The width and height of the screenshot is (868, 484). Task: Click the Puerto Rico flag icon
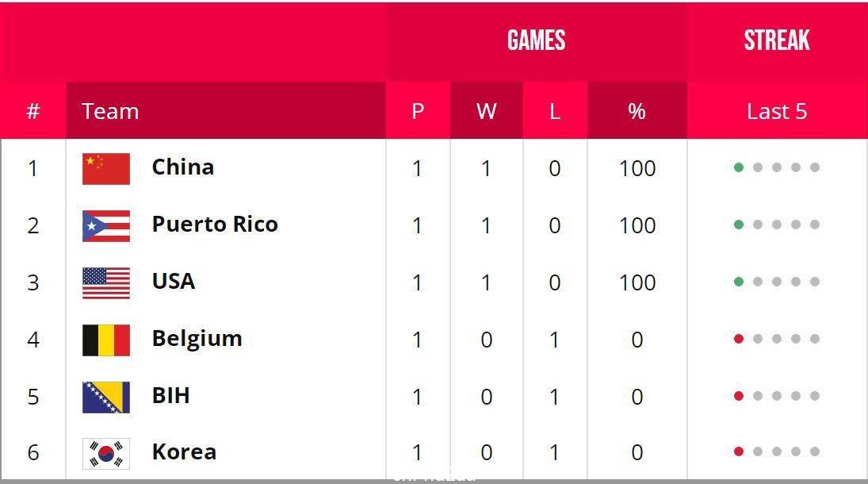106,225
